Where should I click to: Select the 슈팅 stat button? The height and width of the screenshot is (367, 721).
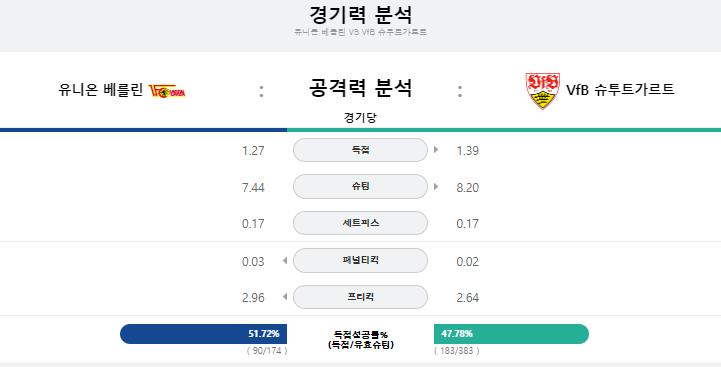[360, 186]
